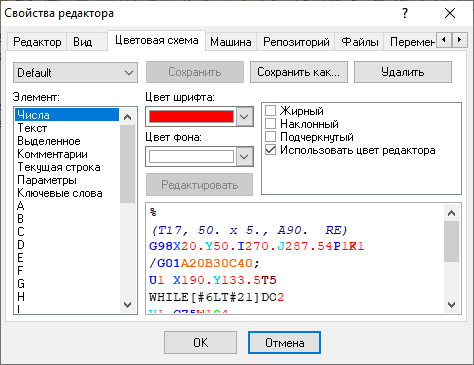Select Ключевые слова in the element list
This screenshot has height=365, width=474.
(x=67, y=193)
